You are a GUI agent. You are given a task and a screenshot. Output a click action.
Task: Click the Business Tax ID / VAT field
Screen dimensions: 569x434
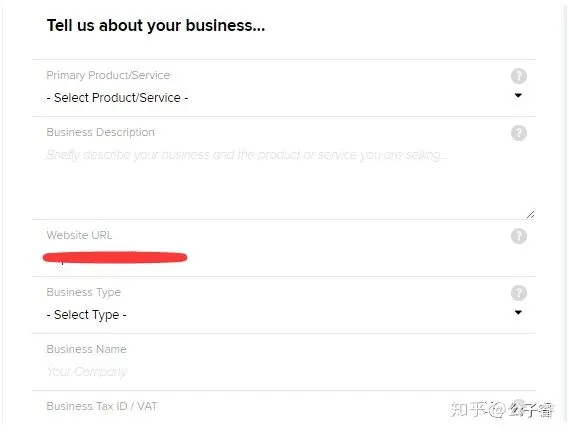[x=284, y=408]
